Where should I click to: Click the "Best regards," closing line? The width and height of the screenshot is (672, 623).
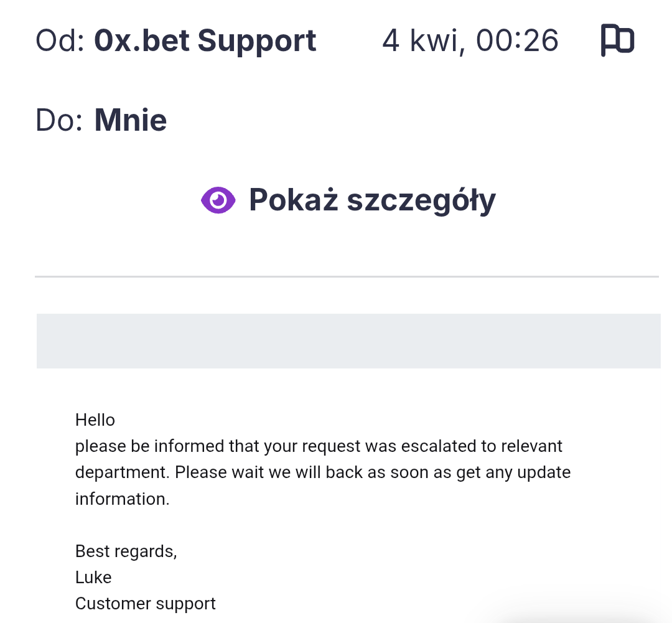(126, 551)
